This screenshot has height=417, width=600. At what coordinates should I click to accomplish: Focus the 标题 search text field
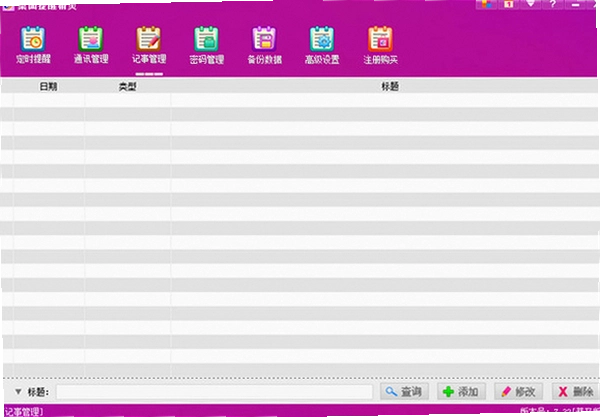(214, 392)
